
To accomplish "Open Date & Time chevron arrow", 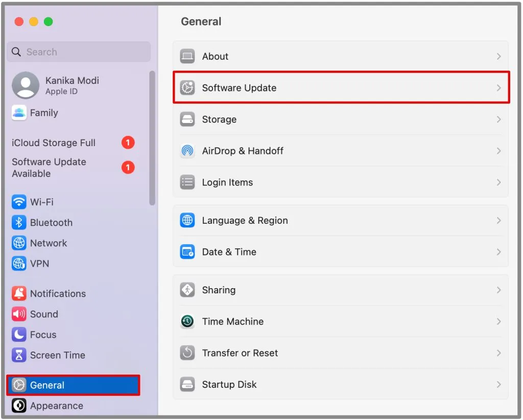I will [x=498, y=252].
